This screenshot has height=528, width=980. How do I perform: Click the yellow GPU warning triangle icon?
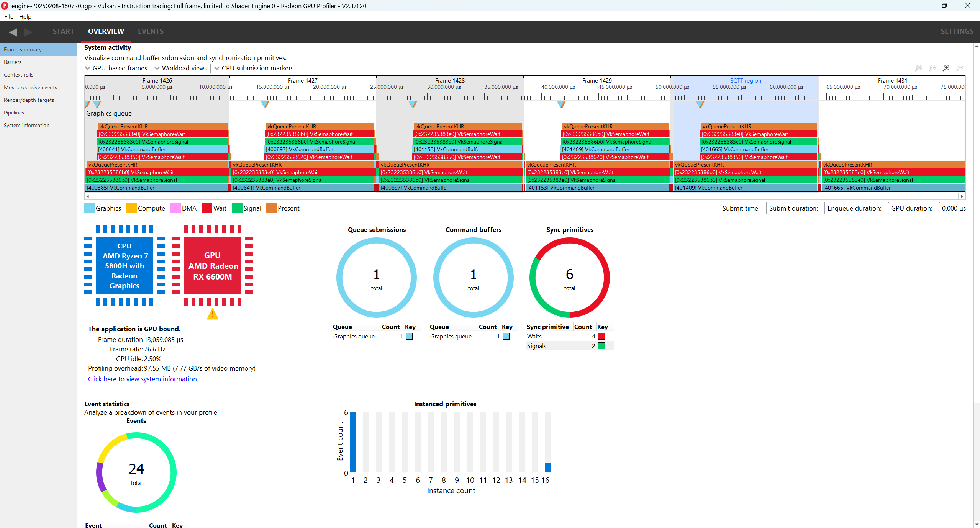click(212, 314)
